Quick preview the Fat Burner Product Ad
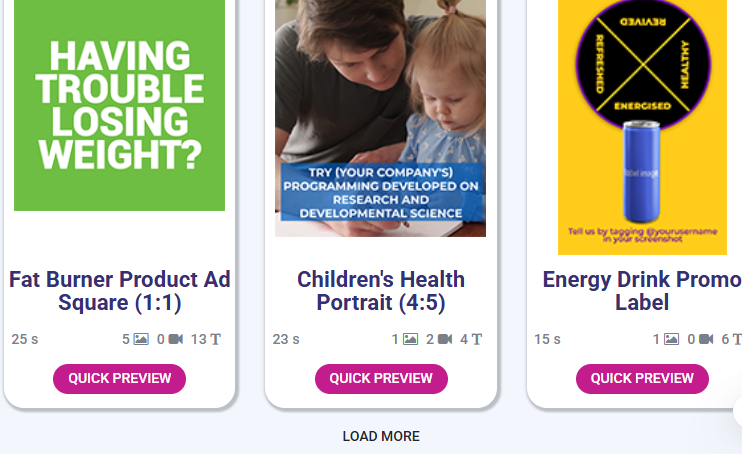This screenshot has height=454, width=742. pos(119,379)
